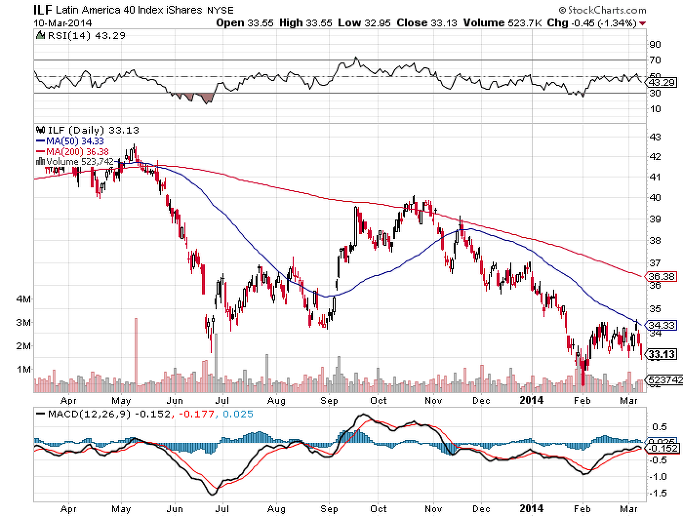Click the NYSE exchange label
The width and height of the screenshot is (683, 517).
(220, 10)
